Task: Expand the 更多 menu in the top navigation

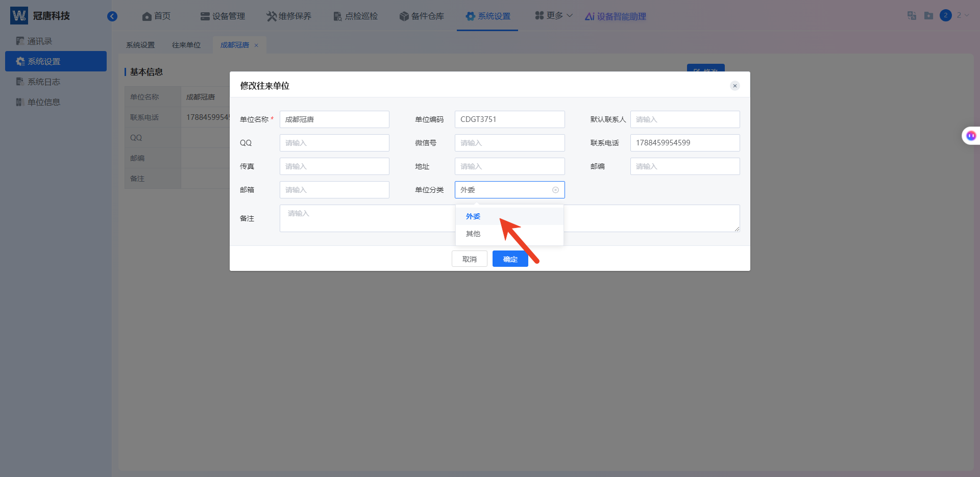Action: click(554, 16)
